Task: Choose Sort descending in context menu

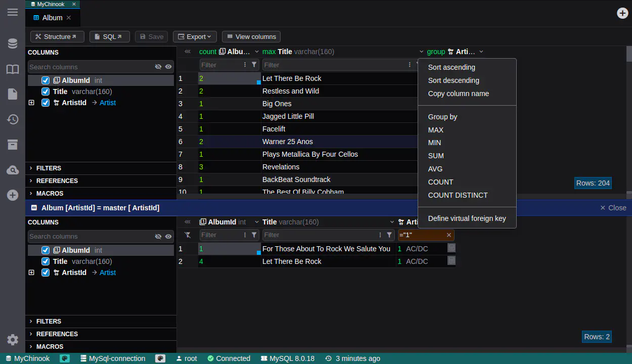Action: pos(454,80)
